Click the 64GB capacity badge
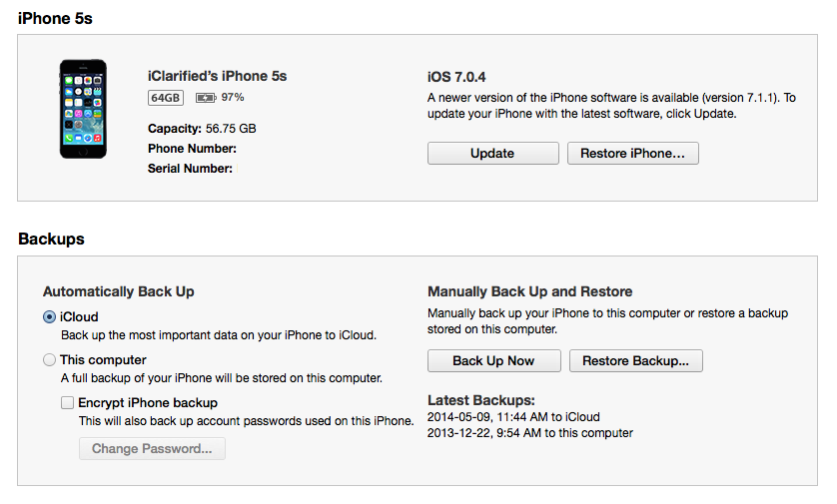The height and width of the screenshot is (504, 837). tap(166, 98)
